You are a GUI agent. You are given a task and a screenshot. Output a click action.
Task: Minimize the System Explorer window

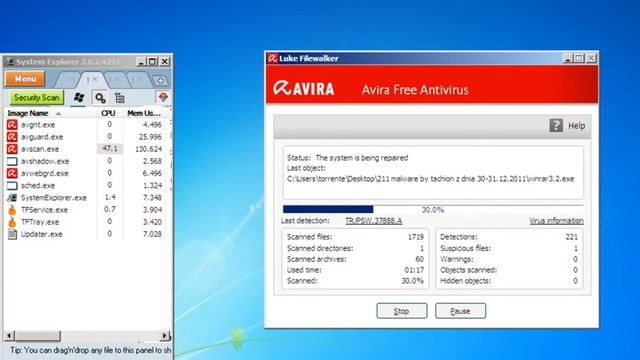pyautogui.click(x=141, y=62)
